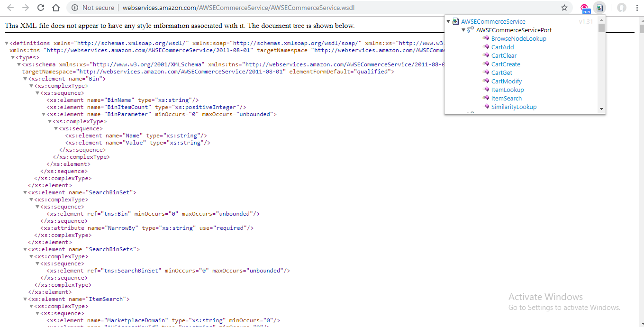Screen dimensions: 644x327
Task: Reload the WSDL page
Action: tap(41, 8)
